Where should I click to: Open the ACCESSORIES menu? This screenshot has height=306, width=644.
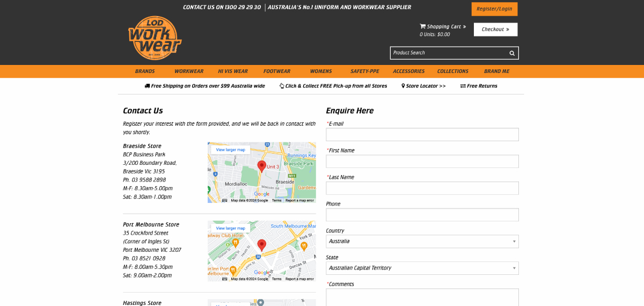tap(409, 71)
